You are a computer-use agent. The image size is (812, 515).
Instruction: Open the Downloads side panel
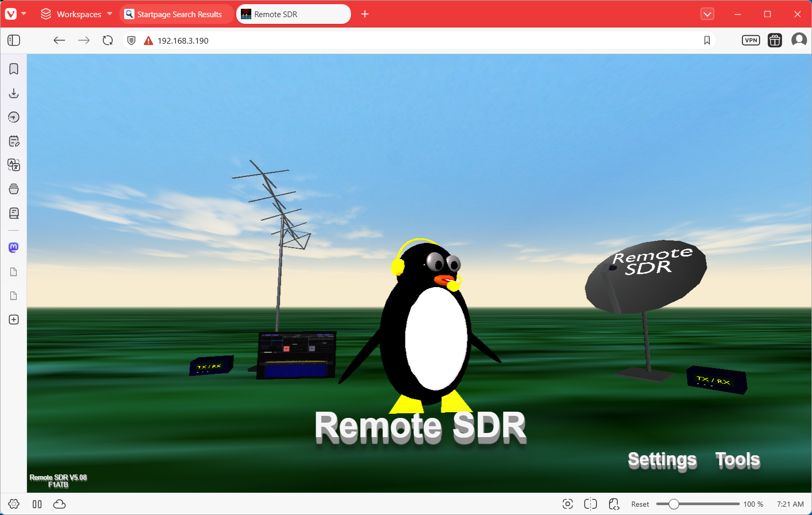(x=14, y=93)
